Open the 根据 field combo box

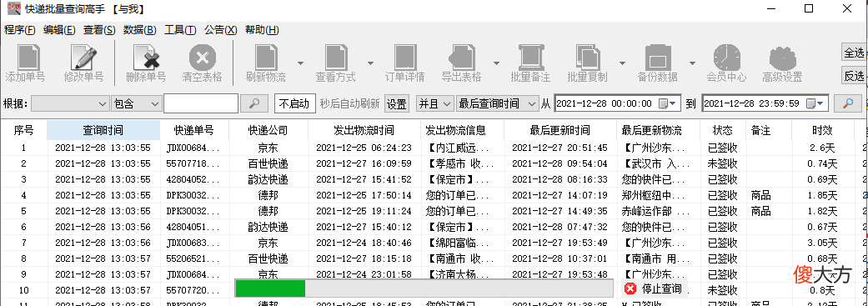click(70, 103)
